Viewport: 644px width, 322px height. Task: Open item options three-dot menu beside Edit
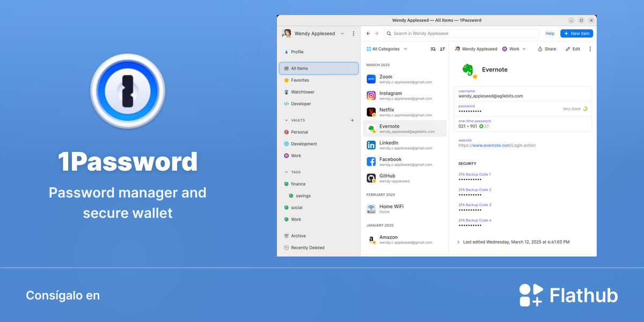pos(590,49)
